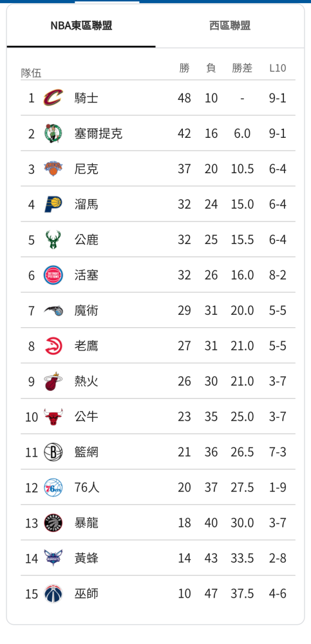The height and width of the screenshot is (644, 311).
Task: Click the L10 column header
Action: (278, 68)
